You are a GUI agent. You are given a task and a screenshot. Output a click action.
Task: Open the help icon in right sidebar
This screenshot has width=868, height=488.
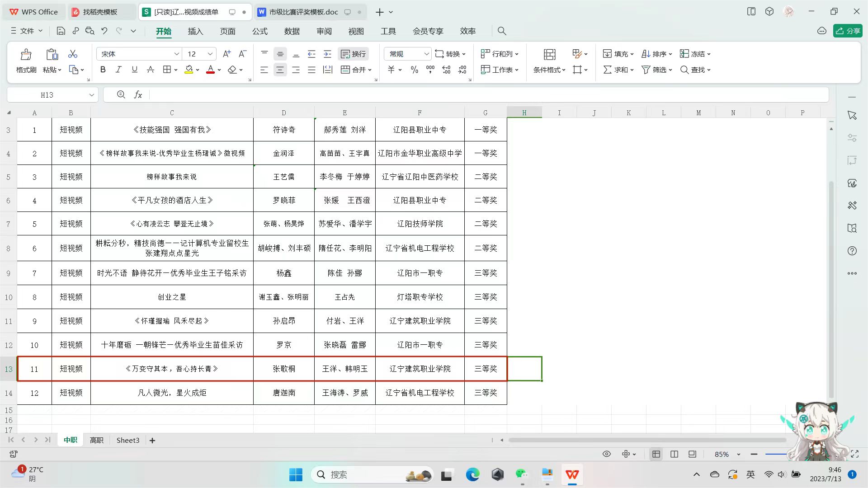(852, 251)
